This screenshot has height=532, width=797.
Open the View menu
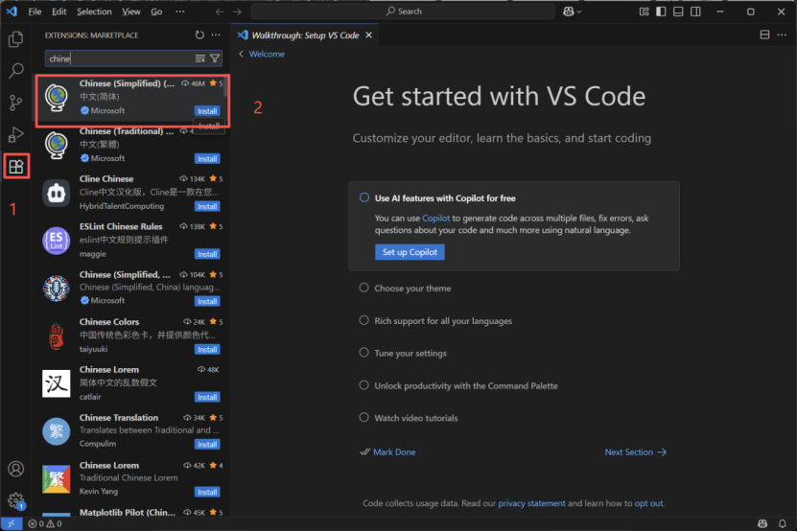(131, 12)
